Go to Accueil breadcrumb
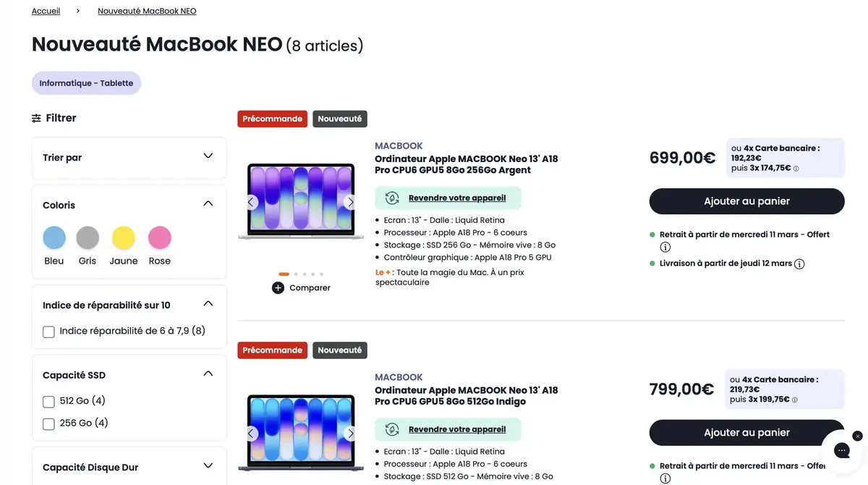 click(x=46, y=11)
